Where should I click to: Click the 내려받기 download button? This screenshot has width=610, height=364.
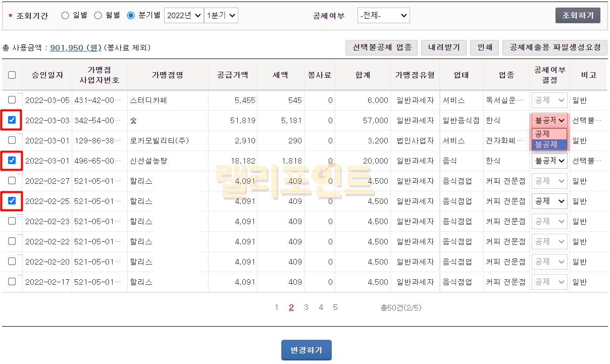click(443, 47)
